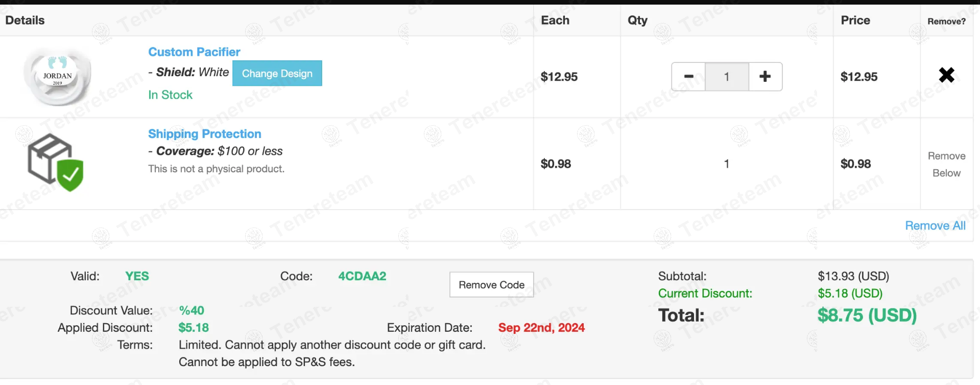Click the Current Discount label
Image resolution: width=980 pixels, height=385 pixels.
click(x=705, y=293)
